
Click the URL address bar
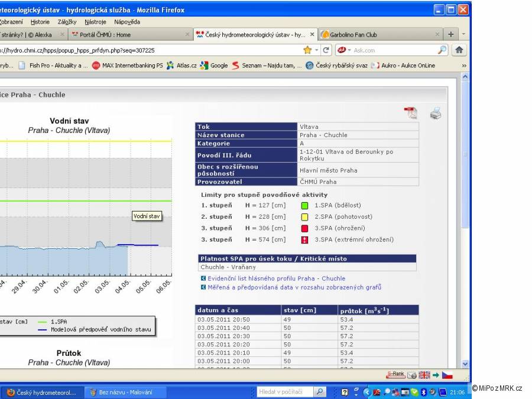[x=150, y=50]
